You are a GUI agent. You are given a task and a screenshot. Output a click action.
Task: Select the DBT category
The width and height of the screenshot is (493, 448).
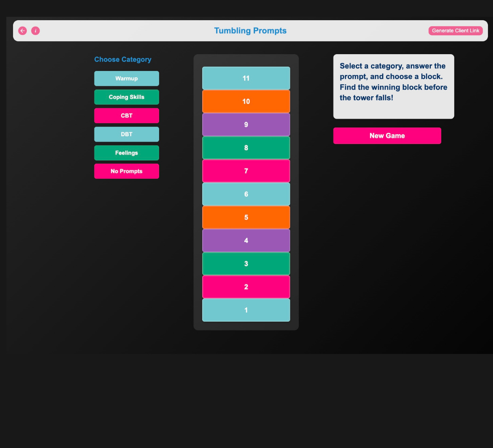(126, 134)
